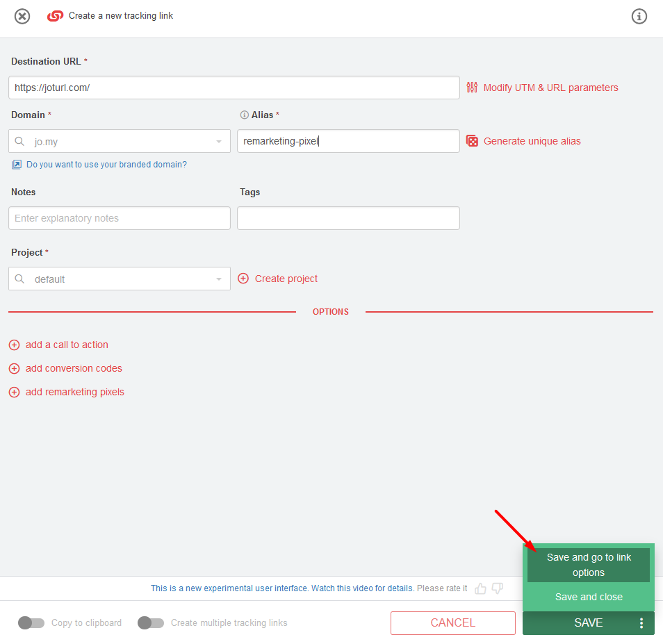The height and width of the screenshot is (644, 663).
Task: Click the info icon at top right
Action: [x=639, y=17]
